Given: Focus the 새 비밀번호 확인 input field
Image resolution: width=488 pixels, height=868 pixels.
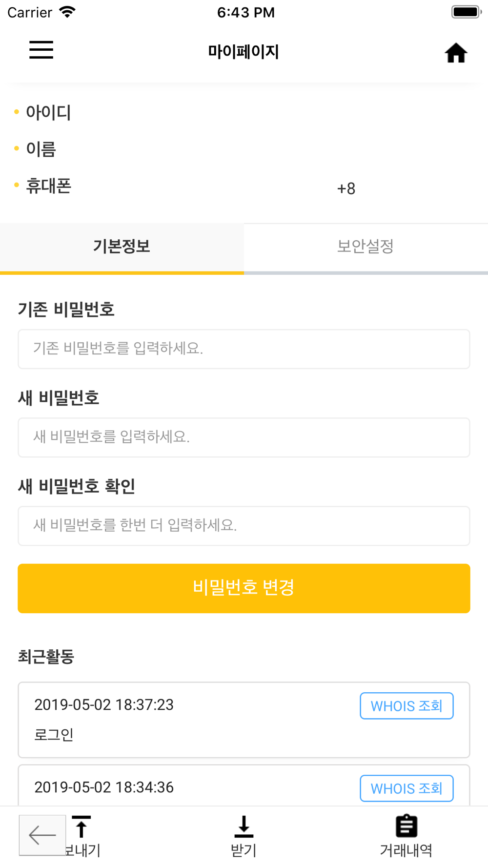Looking at the screenshot, I should 244,525.
